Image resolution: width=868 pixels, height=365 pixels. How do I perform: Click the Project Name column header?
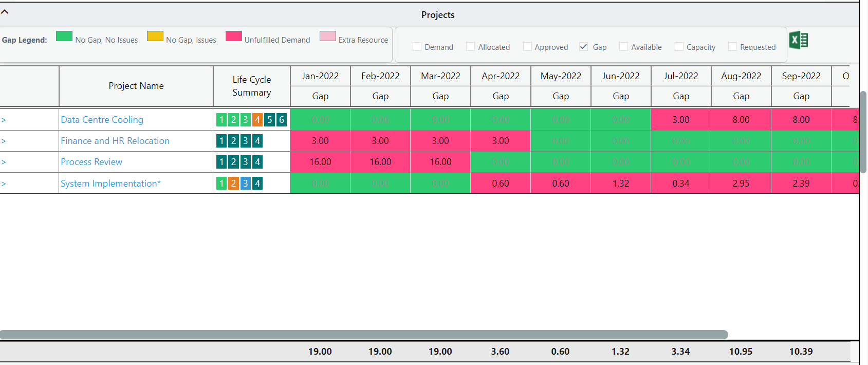coord(136,86)
